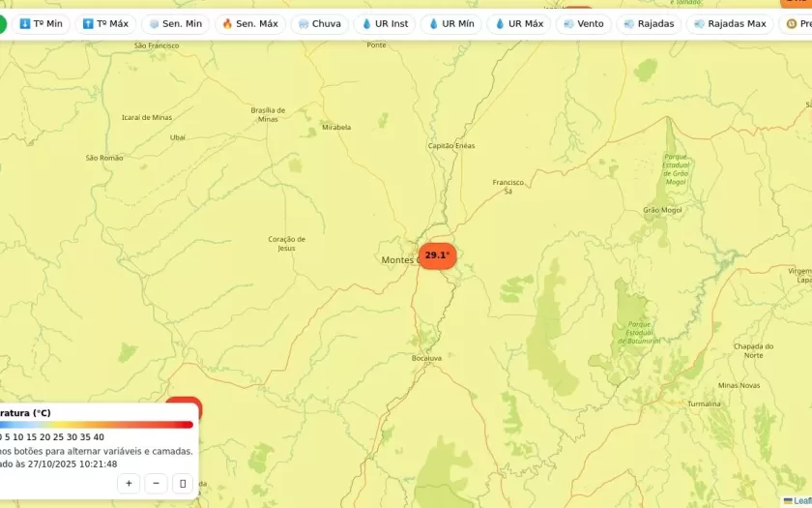Select the Tº Máx variable button
The width and height of the screenshot is (812, 508).
(105, 24)
